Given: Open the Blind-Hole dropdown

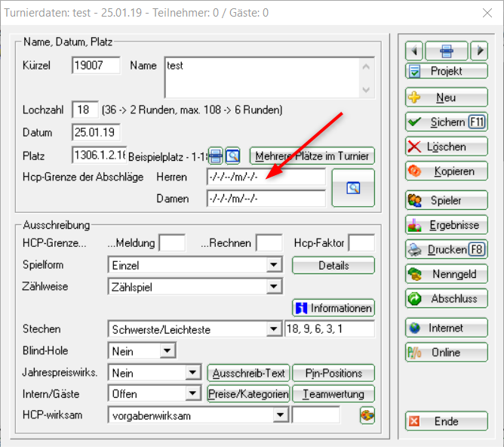Looking at the screenshot, I should [x=167, y=351].
